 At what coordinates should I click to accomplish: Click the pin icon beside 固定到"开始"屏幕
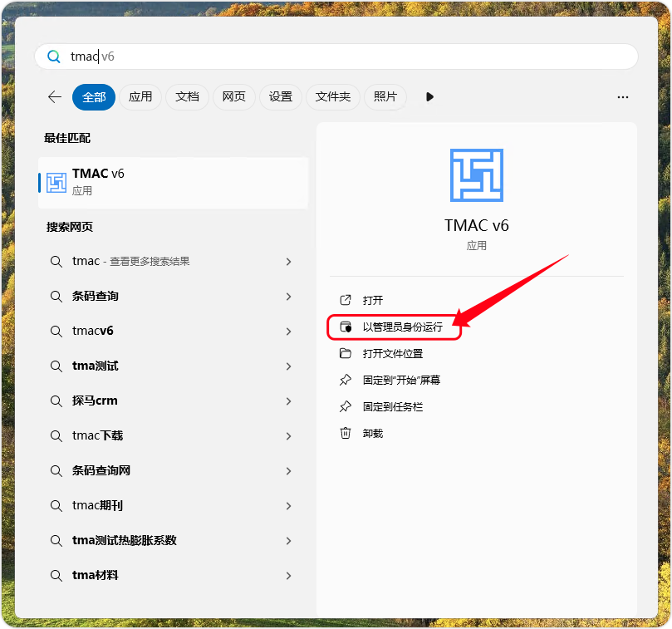click(x=346, y=380)
